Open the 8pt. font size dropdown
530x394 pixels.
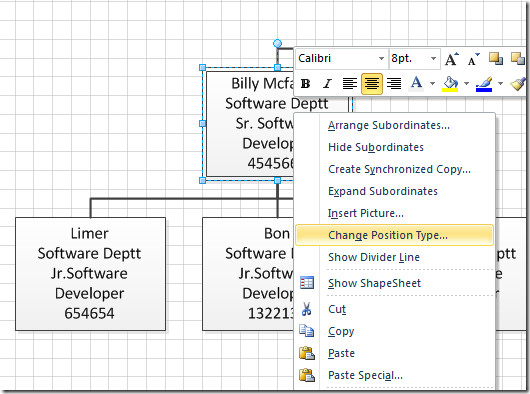pyautogui.click(x=433, y=58)
